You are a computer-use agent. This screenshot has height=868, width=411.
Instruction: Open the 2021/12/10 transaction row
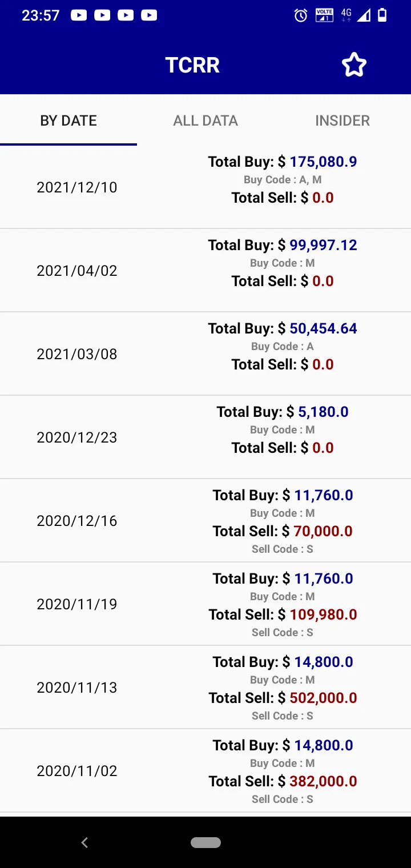(x=205, y=187)
